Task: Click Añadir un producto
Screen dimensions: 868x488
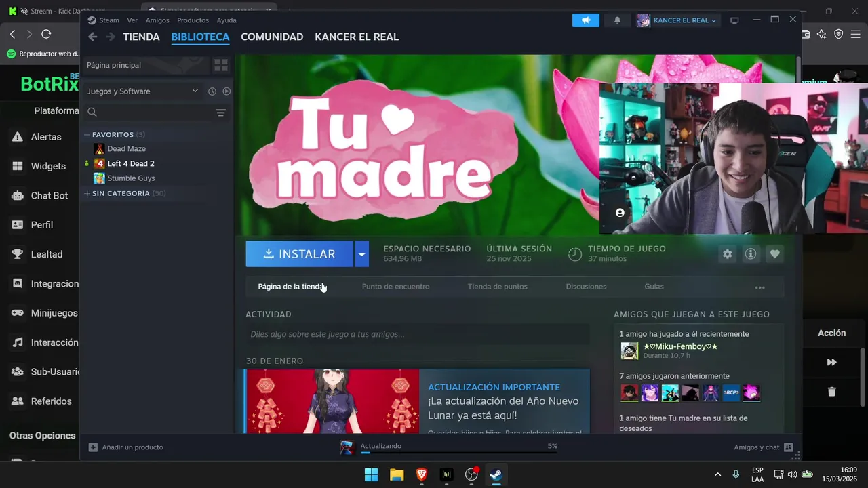Action: pyautogui.click(x=132, y=447)
